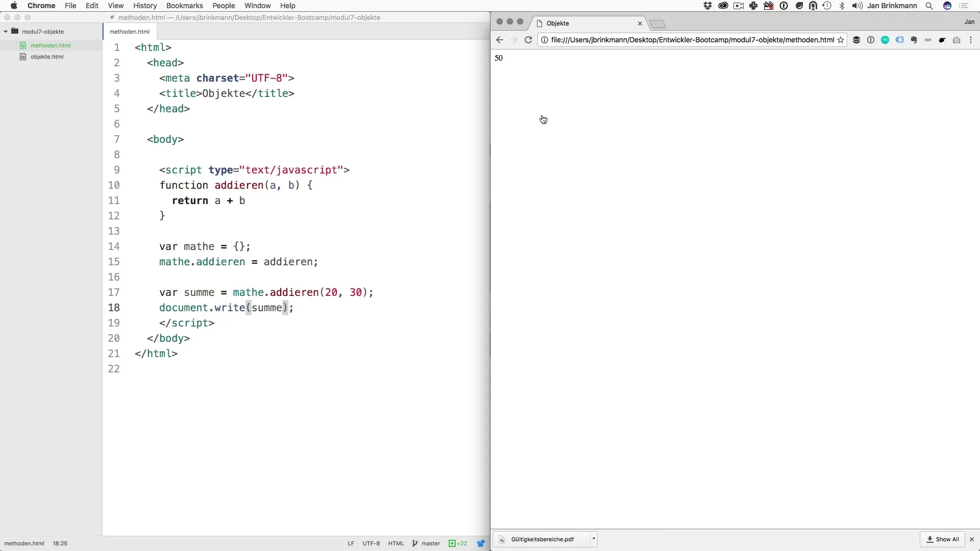Click the Jan profile button

point(969,22)
